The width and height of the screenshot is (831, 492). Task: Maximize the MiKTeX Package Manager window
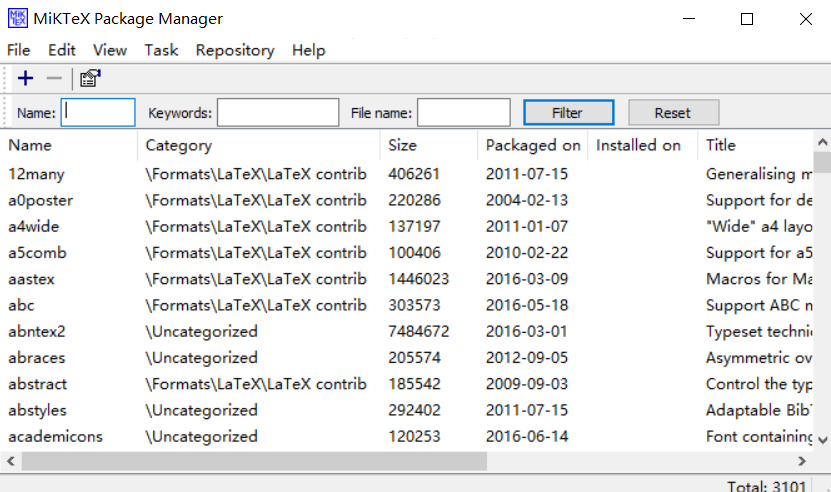(x=747, y=19)
